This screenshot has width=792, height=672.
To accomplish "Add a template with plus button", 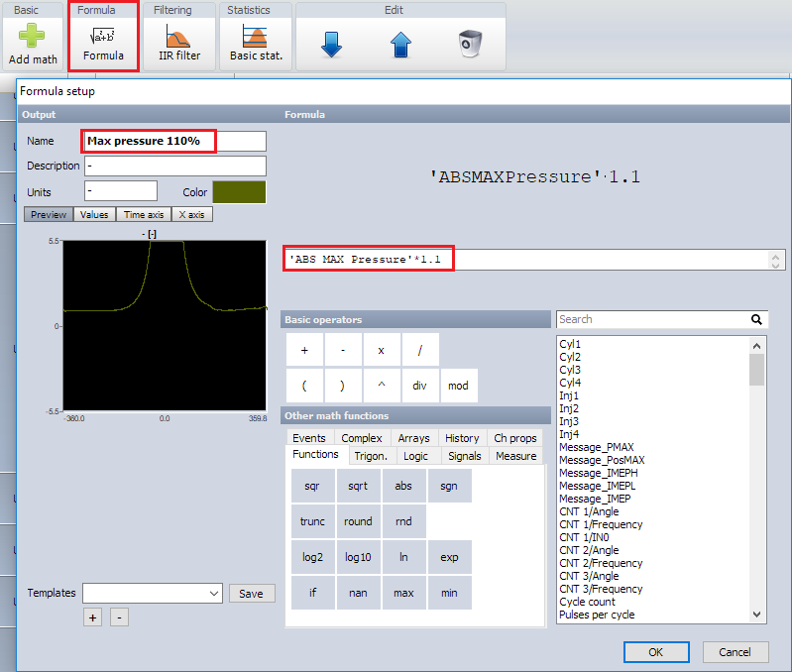I will coord(93,616).
